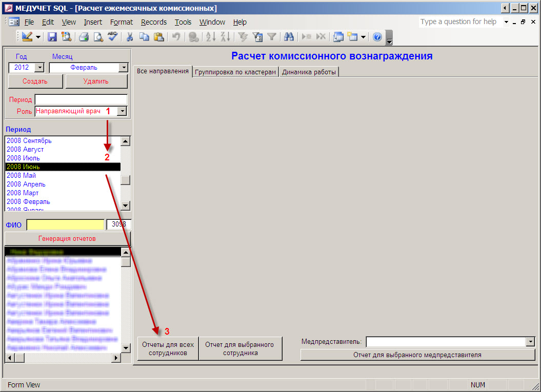Click the Sort Ascending icon

tap(210, 37)
